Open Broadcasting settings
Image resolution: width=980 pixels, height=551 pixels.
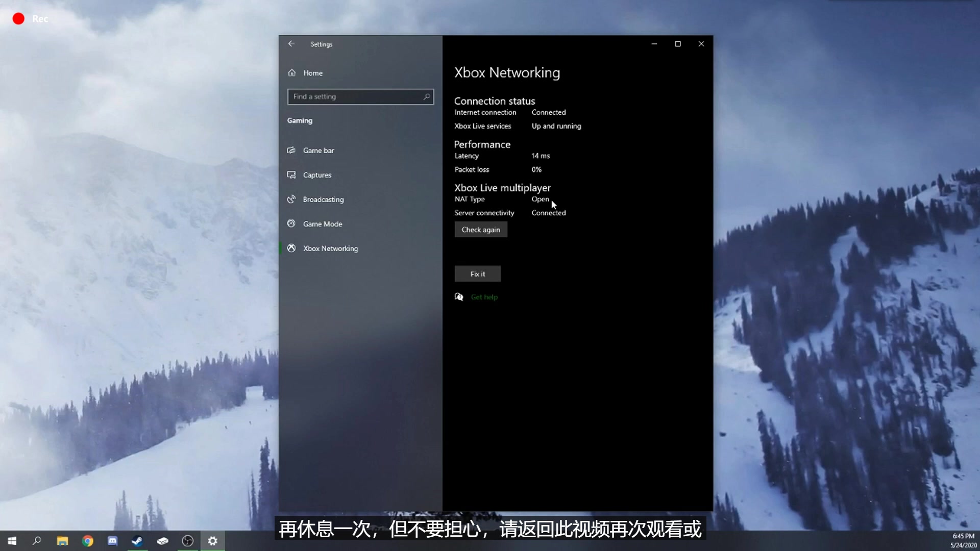pyautogui.click(x=360, y=199)
